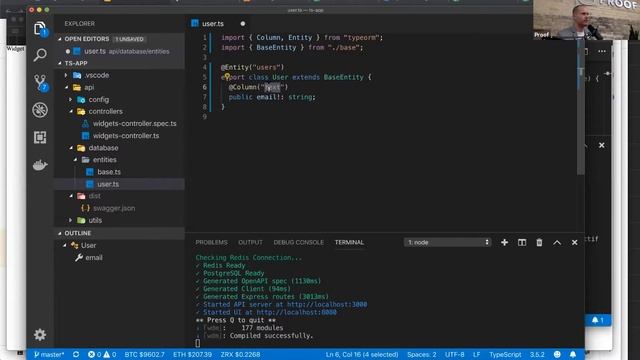
Task: Close the terminal panel
Action: pyautogui.click(x=574, y=242)
